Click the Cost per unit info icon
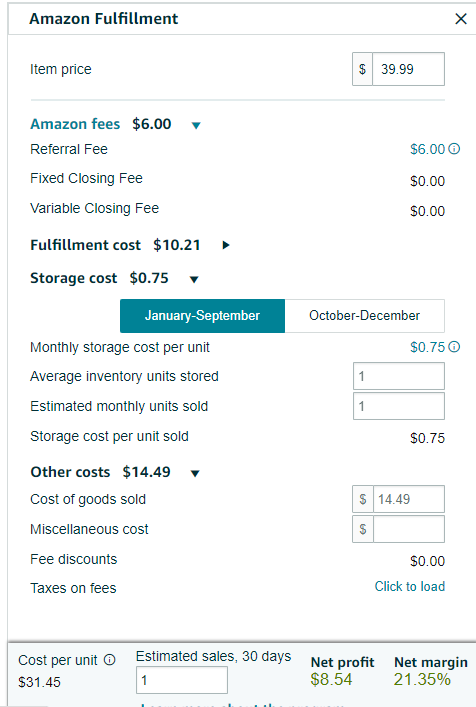Screen dimensions: 476x707 point(110,660)
